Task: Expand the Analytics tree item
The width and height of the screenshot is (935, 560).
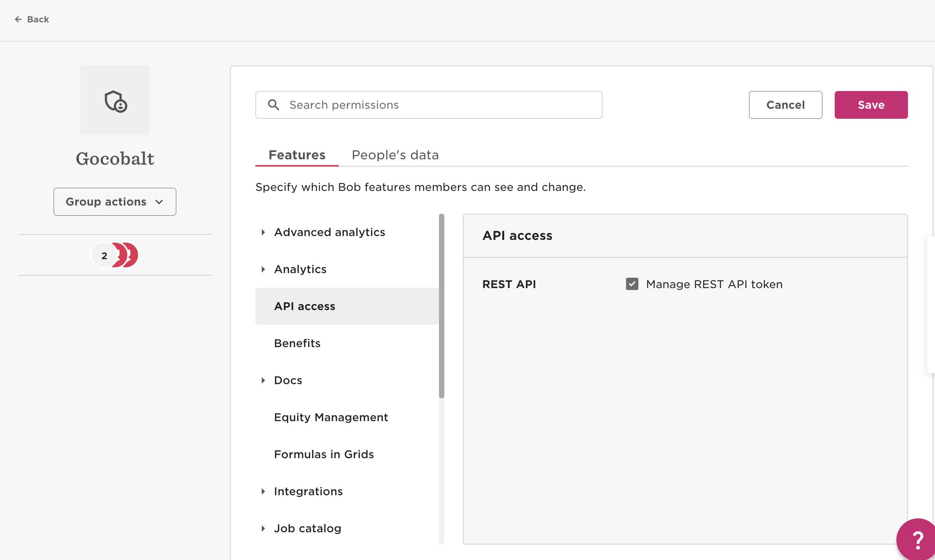Action: (x=263, y=269)
